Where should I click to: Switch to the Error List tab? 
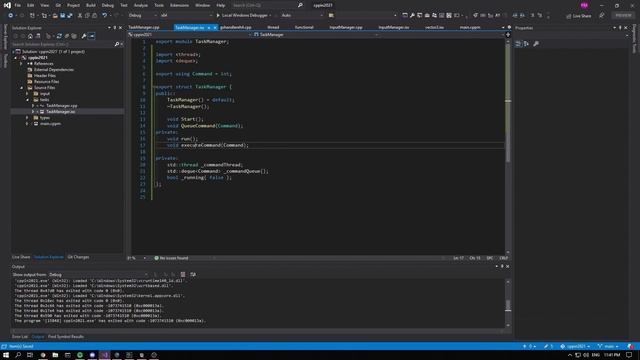click(x=20, y=337)
